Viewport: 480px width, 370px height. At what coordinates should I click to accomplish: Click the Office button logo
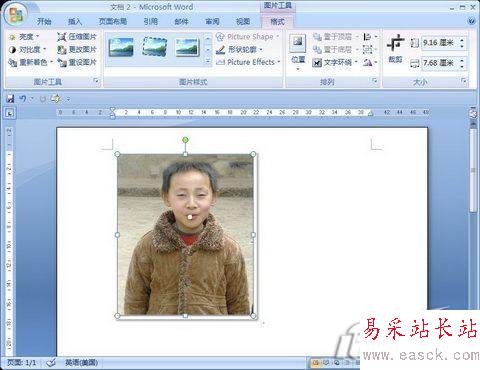click(15, 14)
